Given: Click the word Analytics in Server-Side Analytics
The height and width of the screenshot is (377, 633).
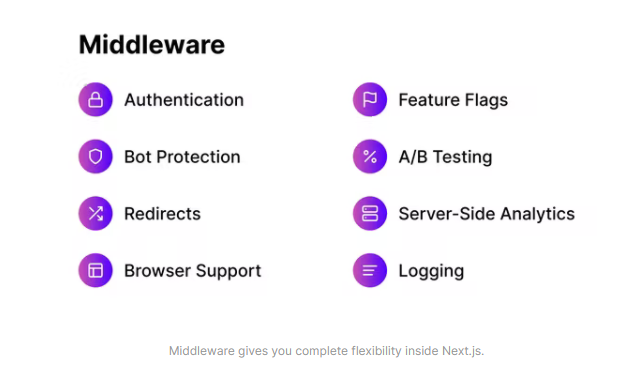Looking at the screenshot, I should click(537, 214).
